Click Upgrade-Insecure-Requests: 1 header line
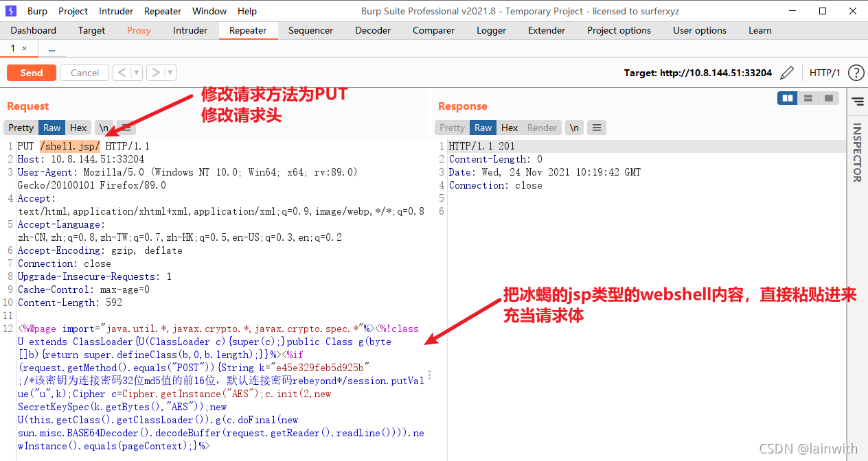 [x=95, y=276]
